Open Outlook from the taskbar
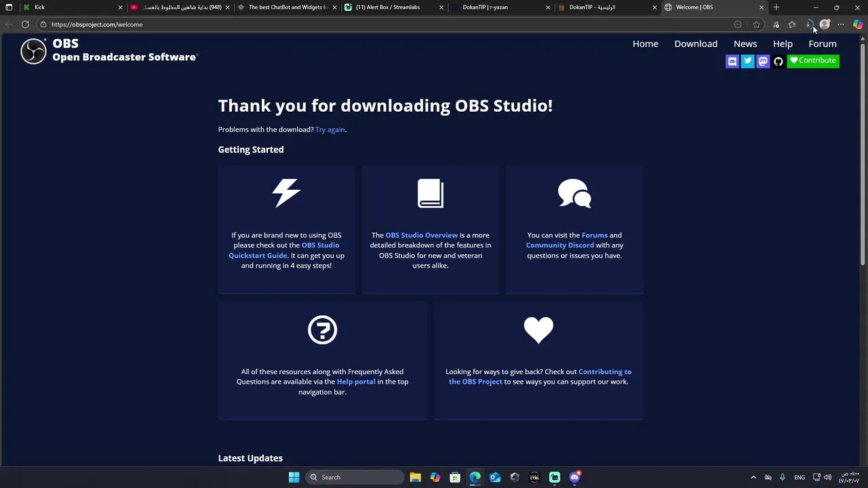Image resolution: width=868 pixels, height=488 pixels. [x=495, y=477]
